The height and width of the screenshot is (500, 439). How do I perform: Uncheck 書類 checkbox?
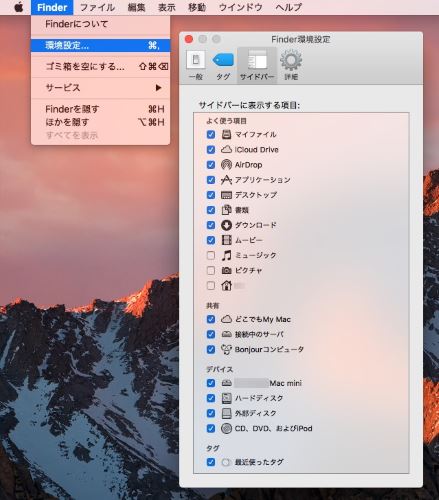tap(211, 210)
